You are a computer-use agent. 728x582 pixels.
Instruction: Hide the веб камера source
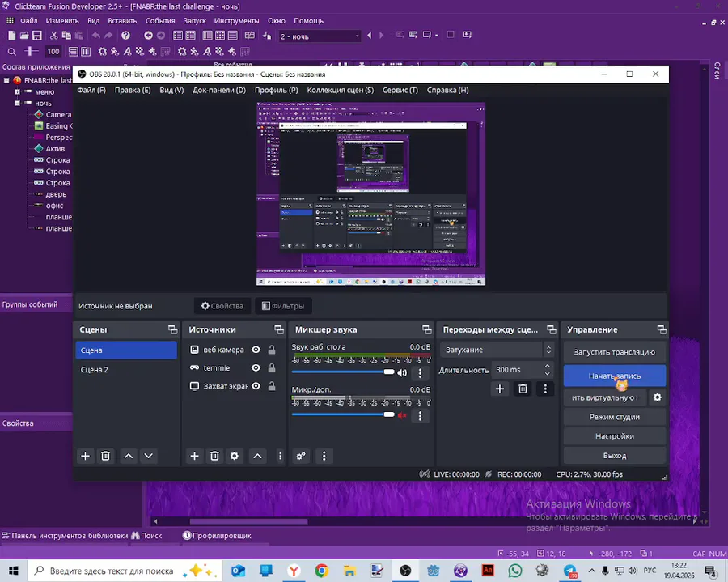point(256,350)
